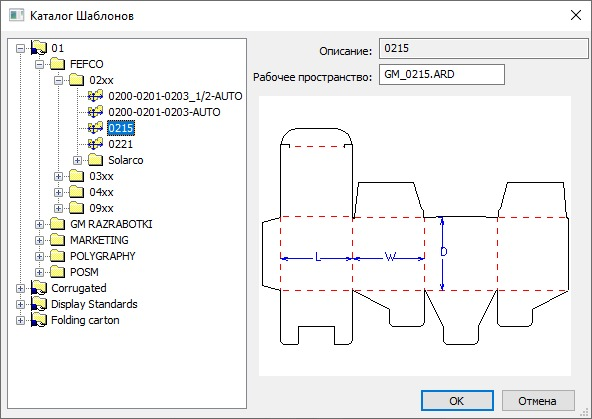
Task: Expand the Solarco folder
Action: coord(77,160)
